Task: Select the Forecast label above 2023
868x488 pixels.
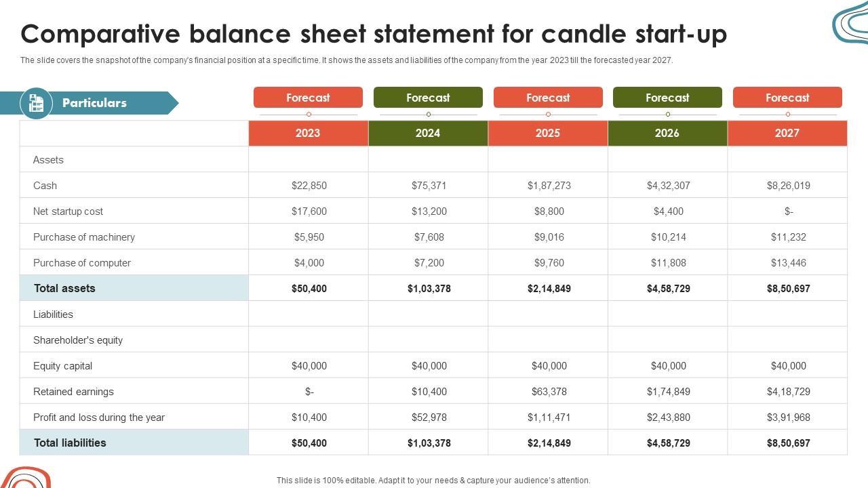Action: click(308, 98)
